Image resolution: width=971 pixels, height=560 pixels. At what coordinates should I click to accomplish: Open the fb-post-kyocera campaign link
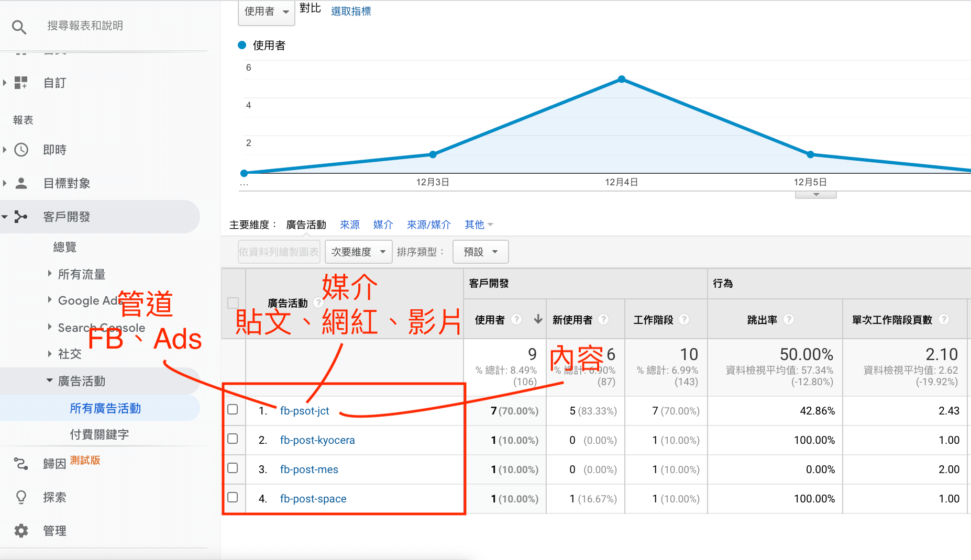click(x=317, y=440)
